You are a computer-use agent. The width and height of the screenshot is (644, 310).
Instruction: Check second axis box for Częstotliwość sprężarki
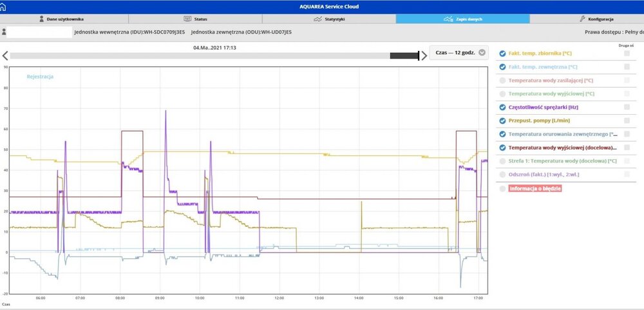(627, 107)
